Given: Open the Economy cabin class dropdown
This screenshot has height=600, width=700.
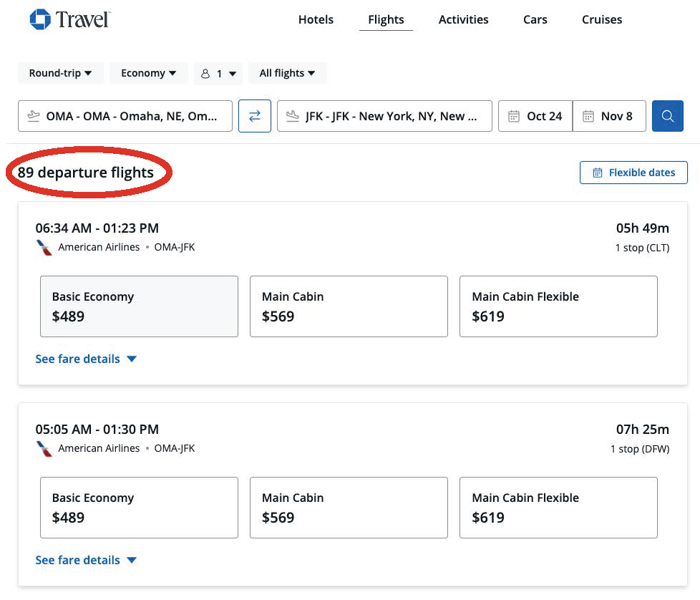Looking at the screenshot, I should tap(148, 73).
